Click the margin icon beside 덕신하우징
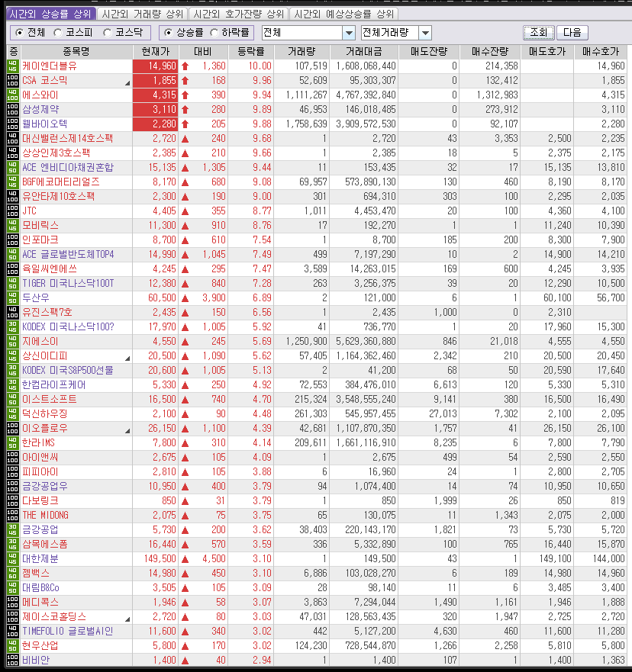Viewport: 632px width, 672px height. coord(12,414)
